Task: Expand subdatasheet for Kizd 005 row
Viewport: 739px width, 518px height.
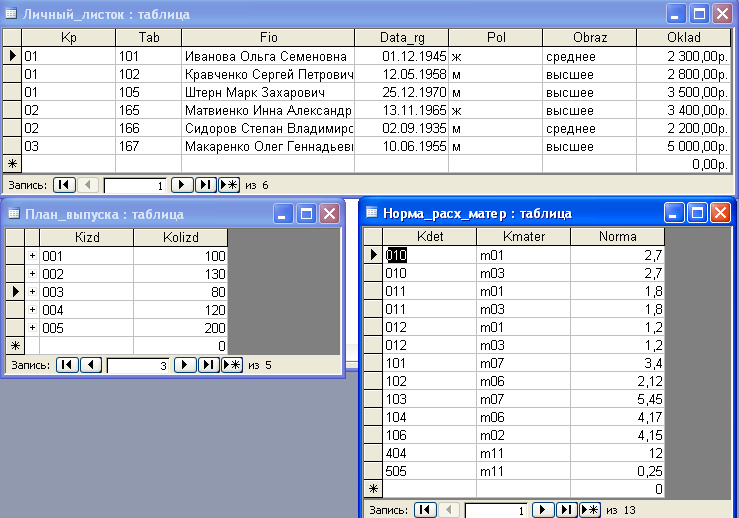Action: [32, 327]
